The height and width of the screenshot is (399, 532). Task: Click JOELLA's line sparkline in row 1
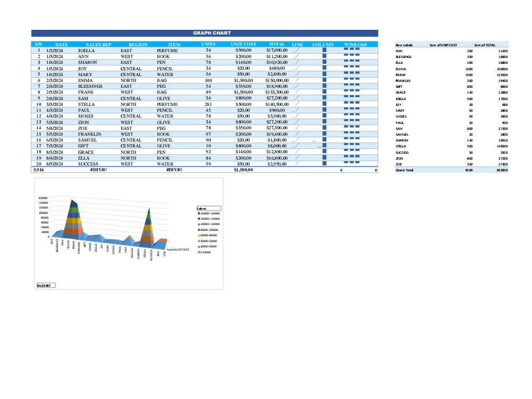coord(296,50)
